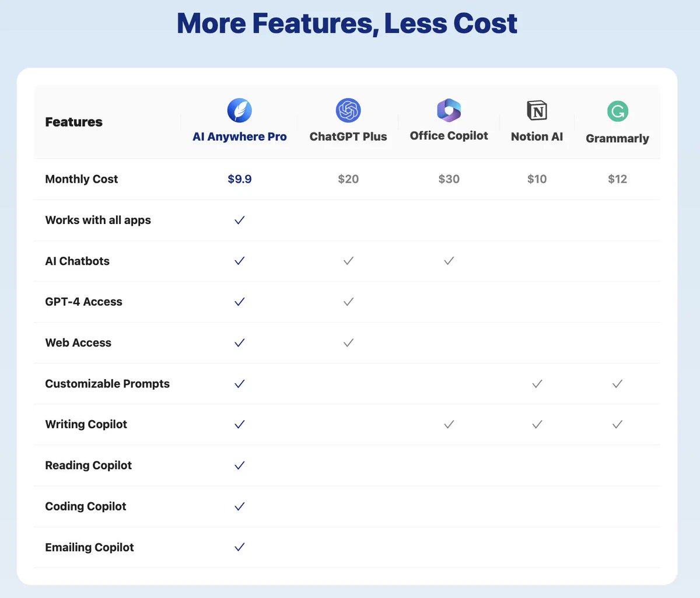Click the Emailing Copilot row label

[90, 547]
